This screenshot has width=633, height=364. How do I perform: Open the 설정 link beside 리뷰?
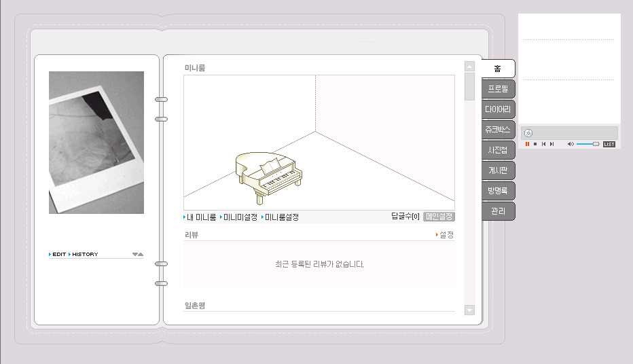click(x=445, y=234)
